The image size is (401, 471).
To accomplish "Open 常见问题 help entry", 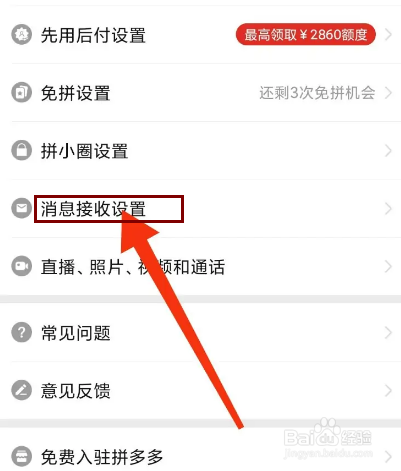I will click(x=200, y=332).
